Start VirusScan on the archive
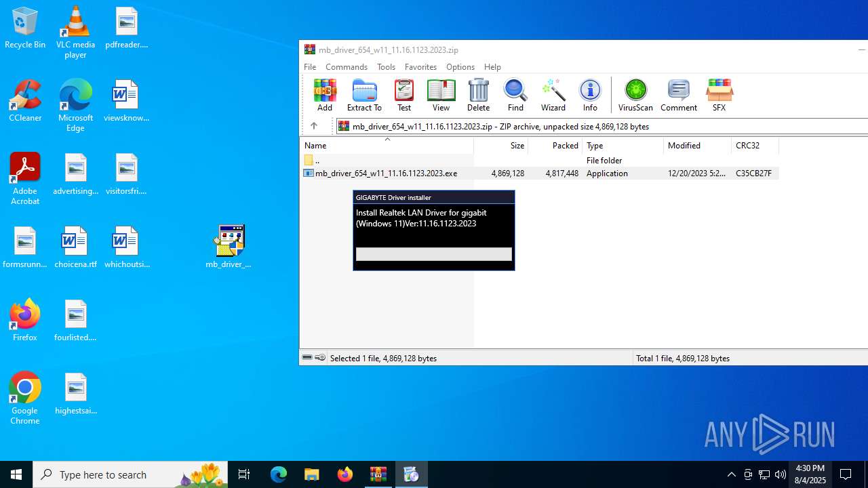868x488 pixels. point(635,95)
